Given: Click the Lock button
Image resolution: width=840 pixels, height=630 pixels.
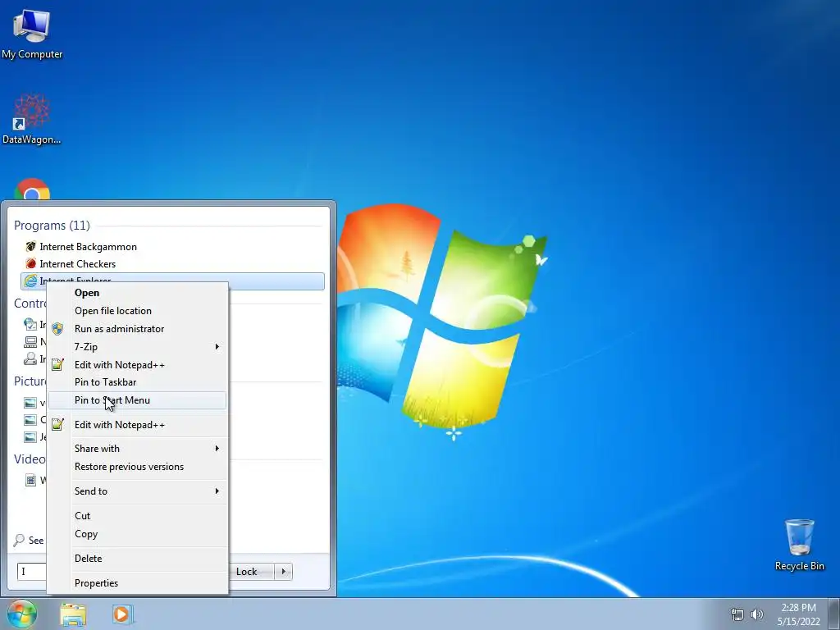Looking at the screenshot, I should 251,572.
